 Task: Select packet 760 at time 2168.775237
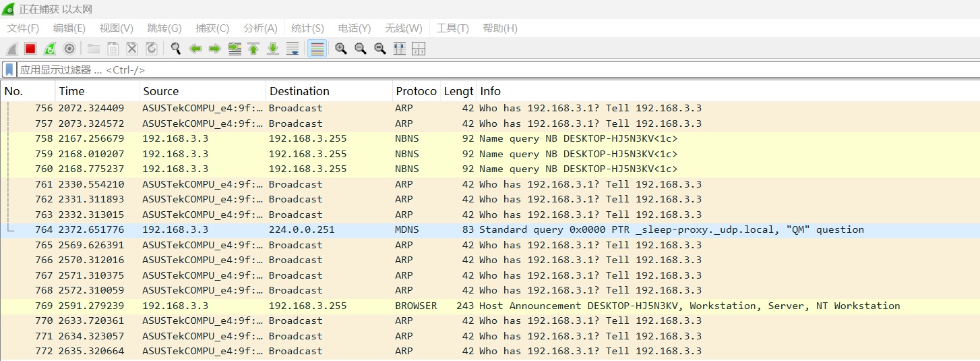(x=490, y=169)
